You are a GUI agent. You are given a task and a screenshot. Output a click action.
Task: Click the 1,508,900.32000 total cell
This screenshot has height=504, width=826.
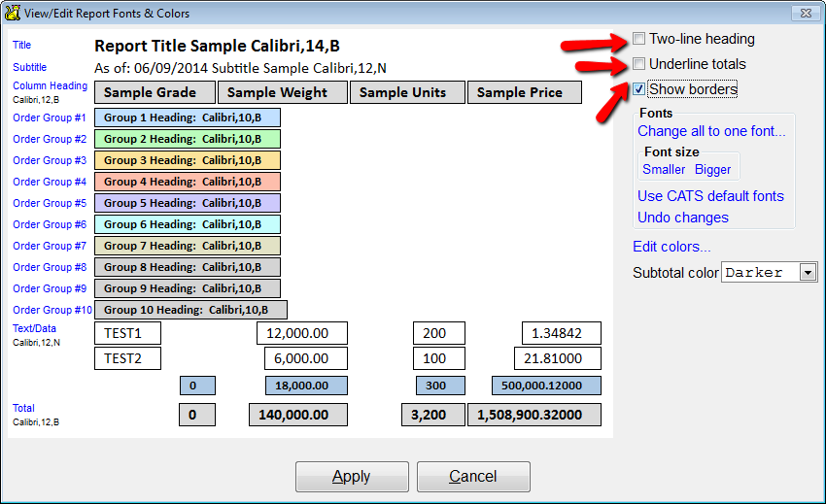pyautogui.click(x=534, y=415)
